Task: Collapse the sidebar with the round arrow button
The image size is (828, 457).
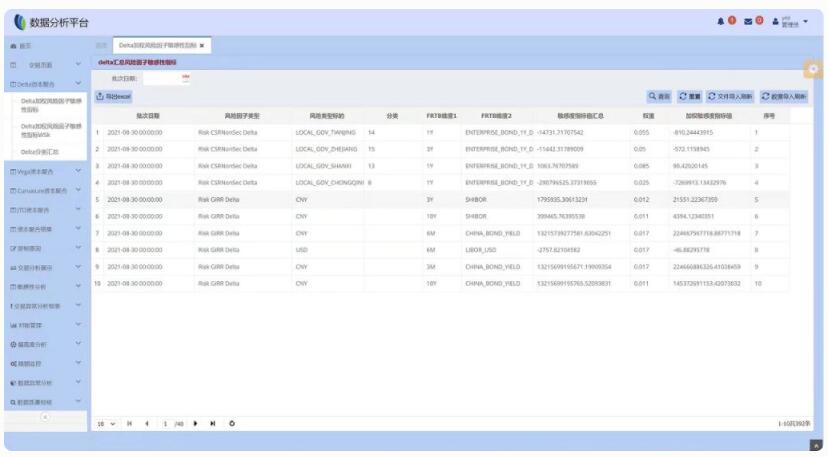Action: point(43,419)
